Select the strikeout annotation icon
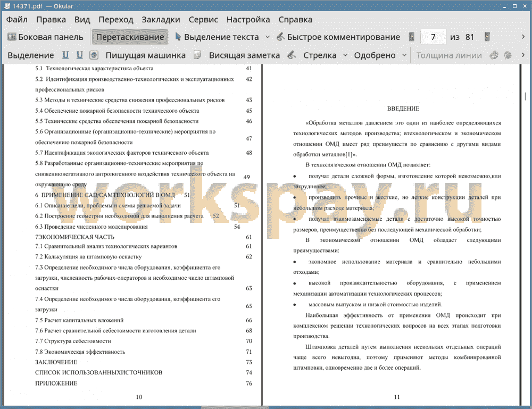 coord(94,55)
